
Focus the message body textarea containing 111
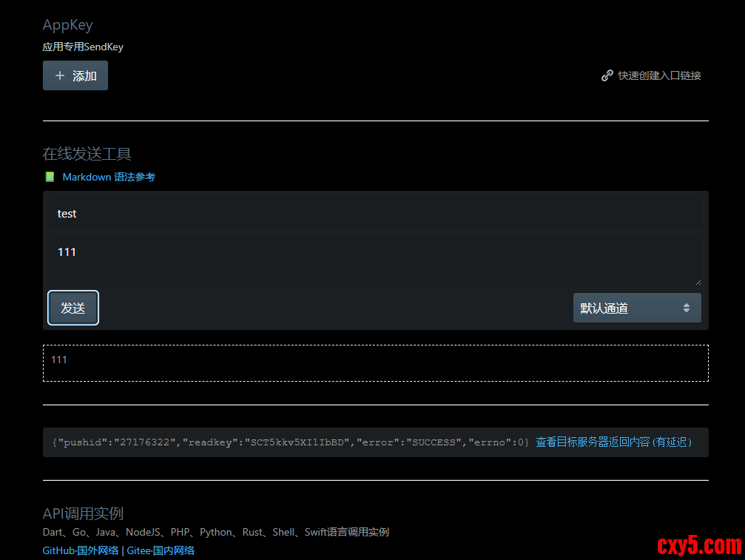tap(375, 260)
